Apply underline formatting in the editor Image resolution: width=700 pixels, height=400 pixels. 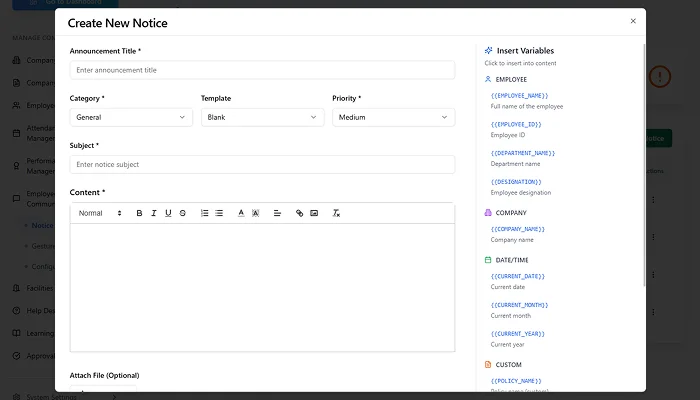pos(168,213)
